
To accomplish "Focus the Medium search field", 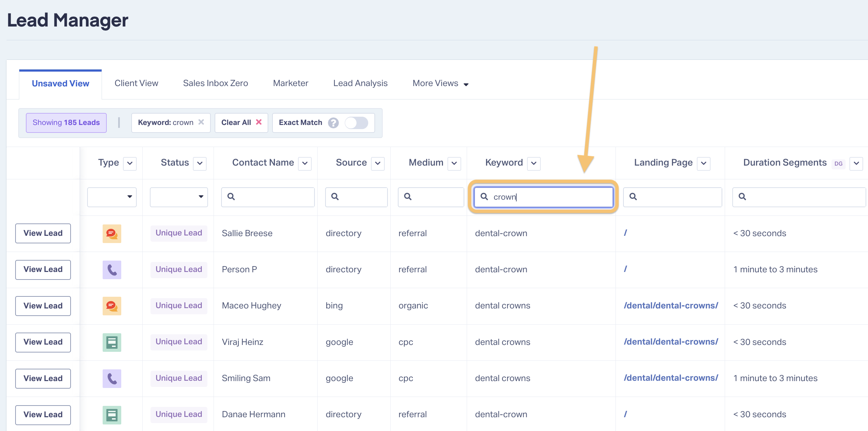I will coord(431,197).
